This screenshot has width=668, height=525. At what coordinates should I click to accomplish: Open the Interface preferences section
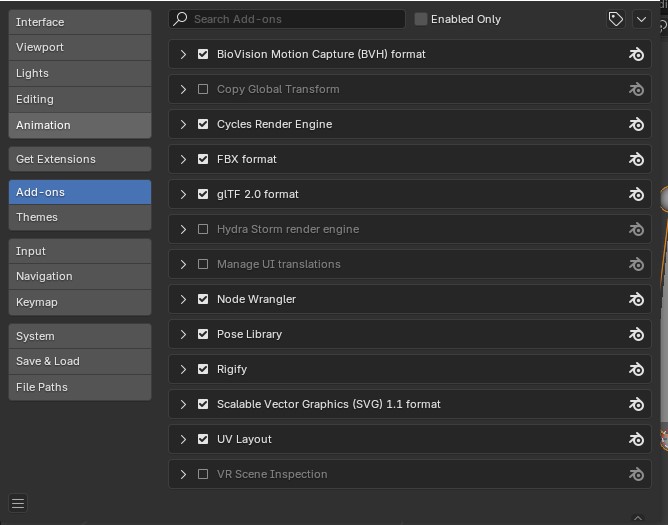pos(80,22)
